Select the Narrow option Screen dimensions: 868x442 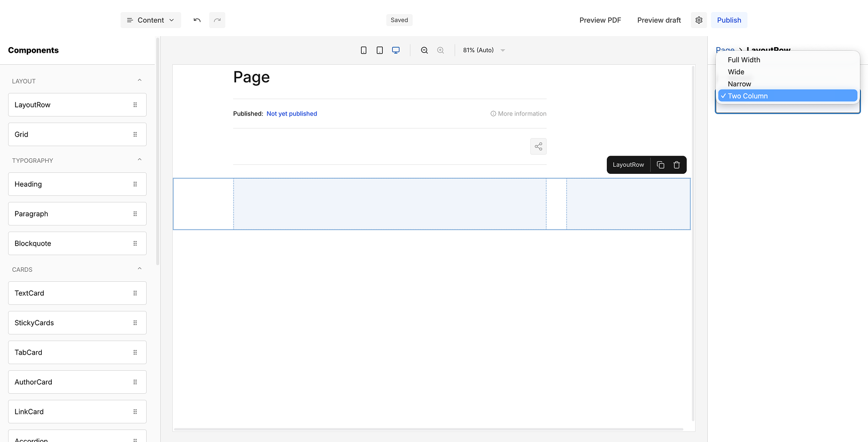788,84
